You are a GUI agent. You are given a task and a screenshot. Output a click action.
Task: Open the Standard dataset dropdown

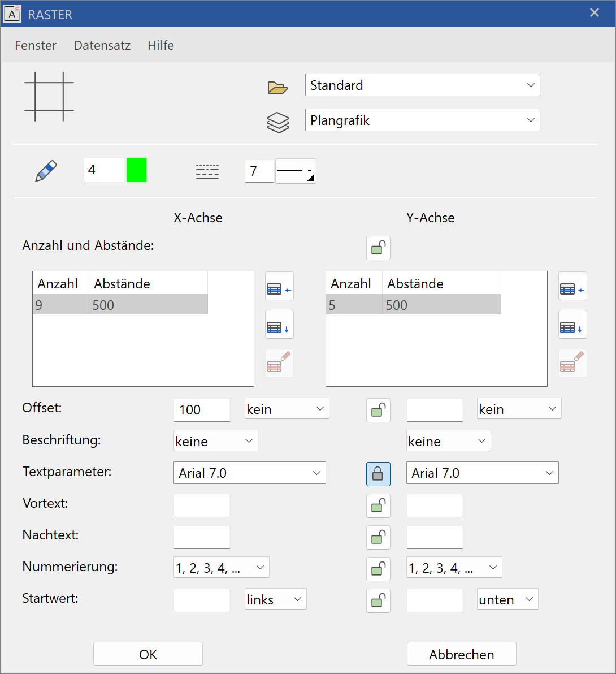point(423,85)
